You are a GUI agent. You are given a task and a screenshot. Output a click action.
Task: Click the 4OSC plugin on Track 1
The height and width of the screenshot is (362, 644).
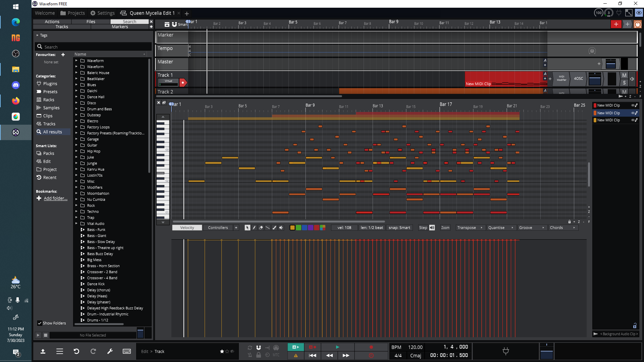click(x=578, y=79)
